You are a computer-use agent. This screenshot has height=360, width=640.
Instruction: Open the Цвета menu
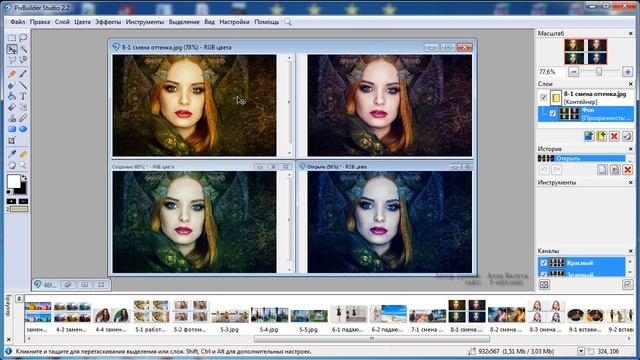82,22
